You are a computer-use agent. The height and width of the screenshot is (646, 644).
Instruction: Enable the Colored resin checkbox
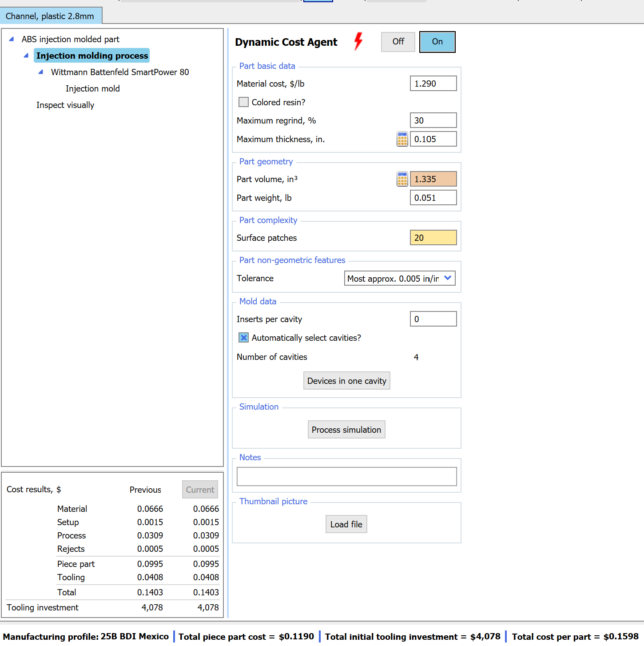pos(243,102)
